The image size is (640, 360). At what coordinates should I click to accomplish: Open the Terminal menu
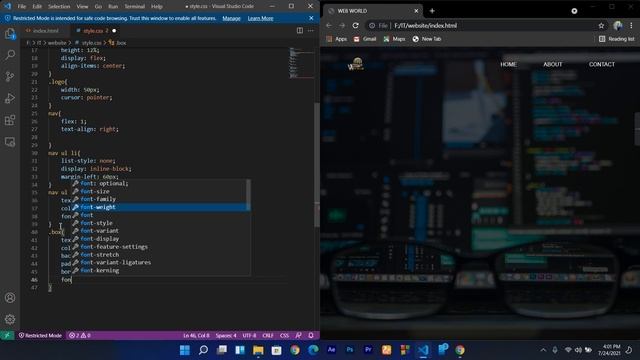[135, 6]
